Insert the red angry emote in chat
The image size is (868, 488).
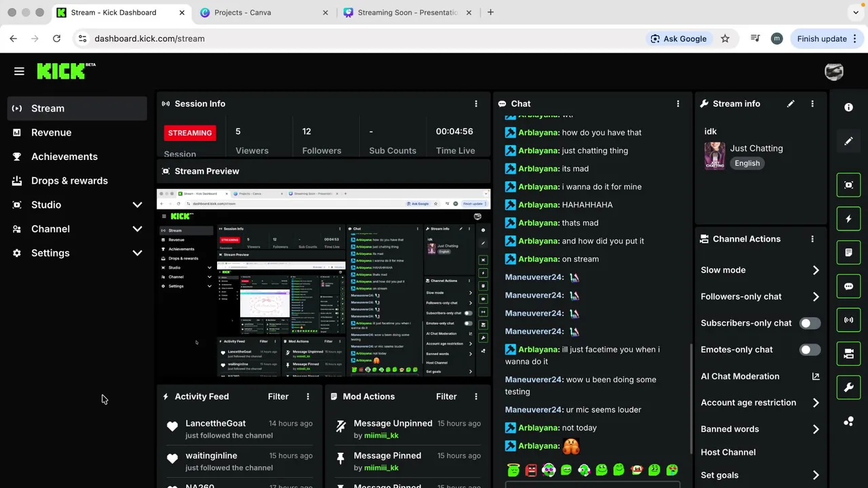tap(531, 470)
